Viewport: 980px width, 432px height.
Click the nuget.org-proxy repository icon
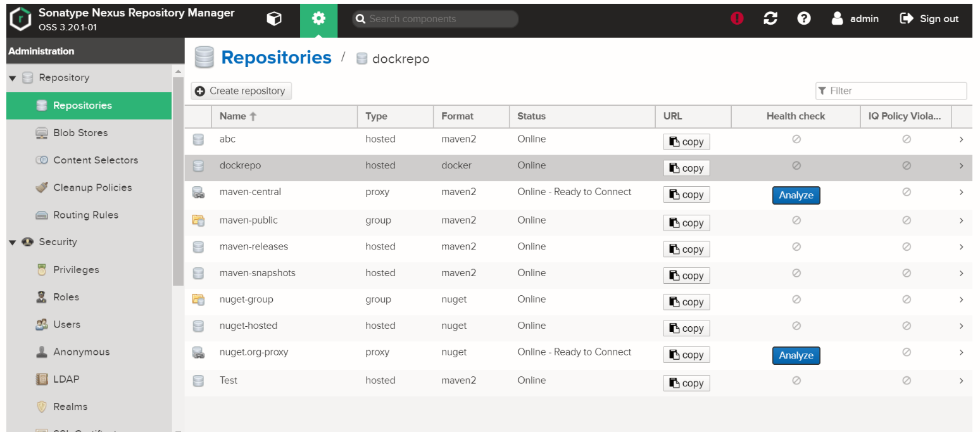[198, 352]
